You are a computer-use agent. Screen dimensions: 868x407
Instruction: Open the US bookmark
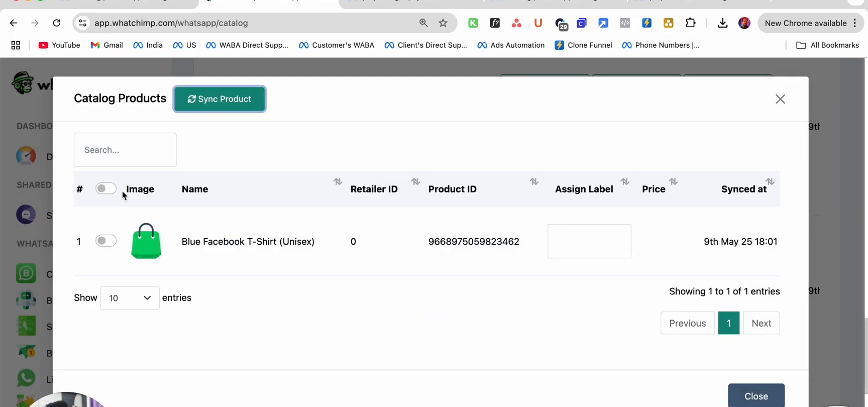[x=184, y=45]
